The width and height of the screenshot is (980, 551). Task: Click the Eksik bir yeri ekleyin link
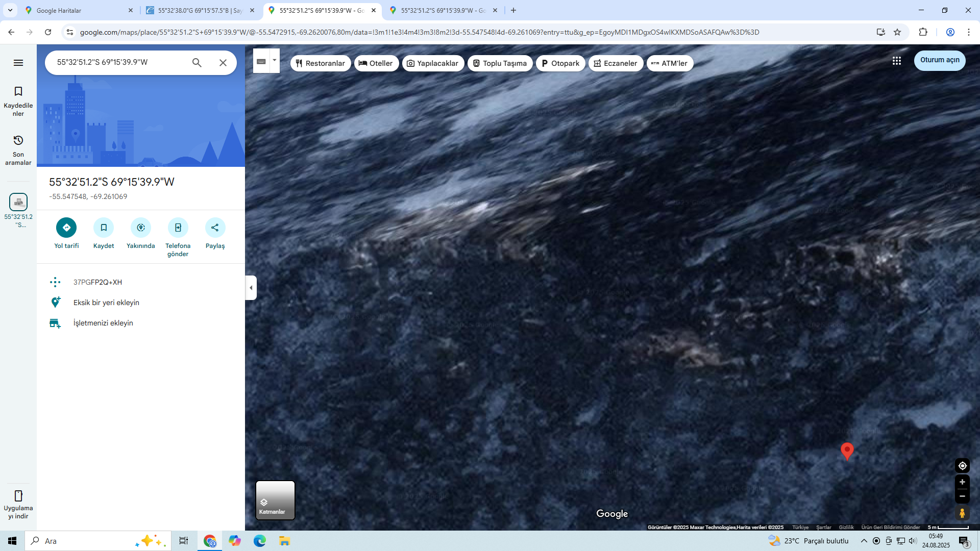coord(106,303)
